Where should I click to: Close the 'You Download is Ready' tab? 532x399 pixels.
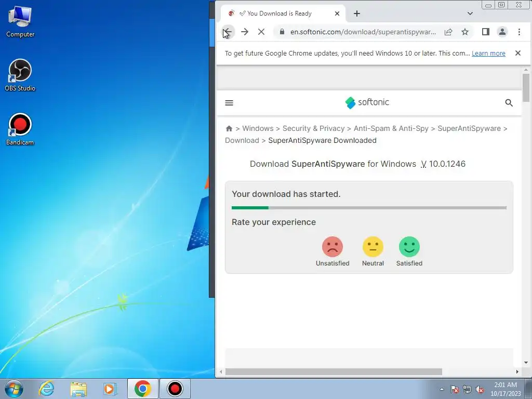pyautogui.click(x=337, y=14)
